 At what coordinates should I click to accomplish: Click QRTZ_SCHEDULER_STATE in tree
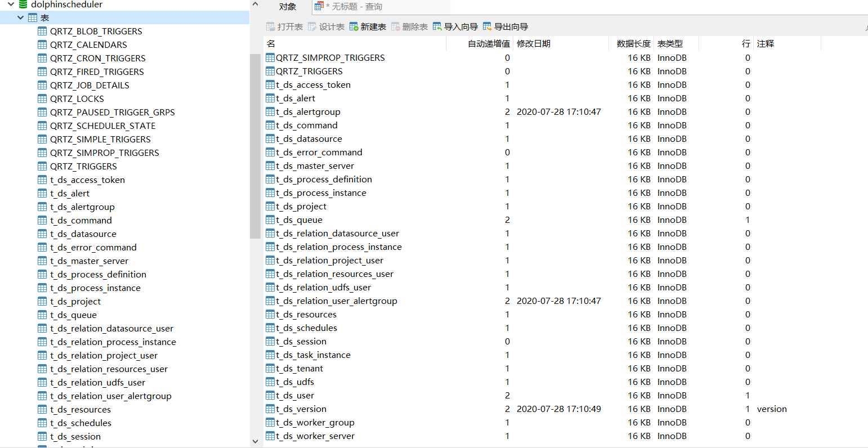tap(103, 126)
